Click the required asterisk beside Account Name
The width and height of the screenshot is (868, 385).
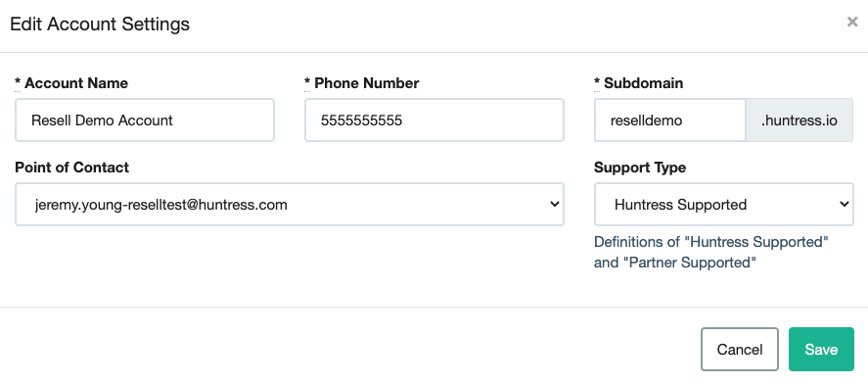click(x=18, y=82)
